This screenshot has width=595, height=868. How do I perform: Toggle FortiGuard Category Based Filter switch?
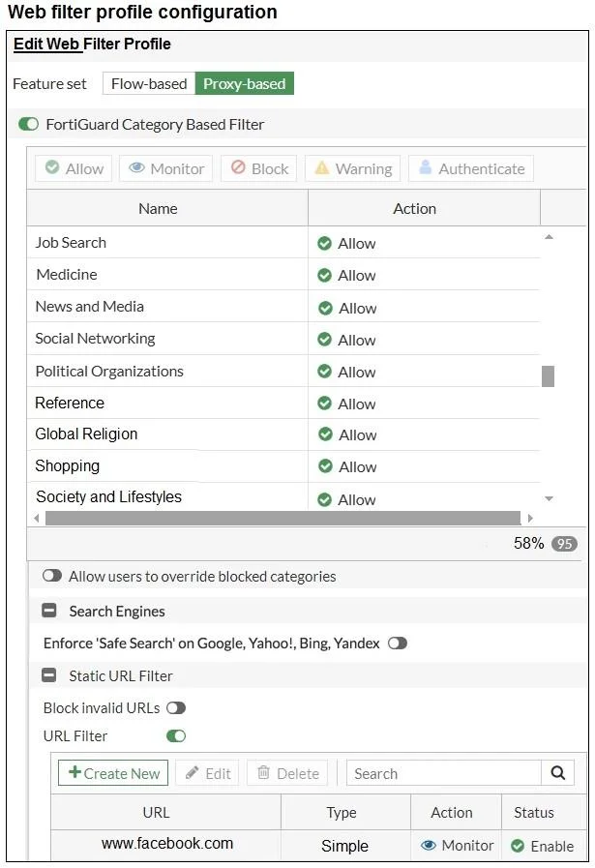click(28, 124)
